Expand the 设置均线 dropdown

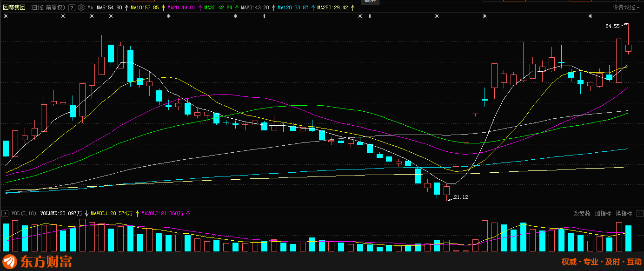pos(626,8)
